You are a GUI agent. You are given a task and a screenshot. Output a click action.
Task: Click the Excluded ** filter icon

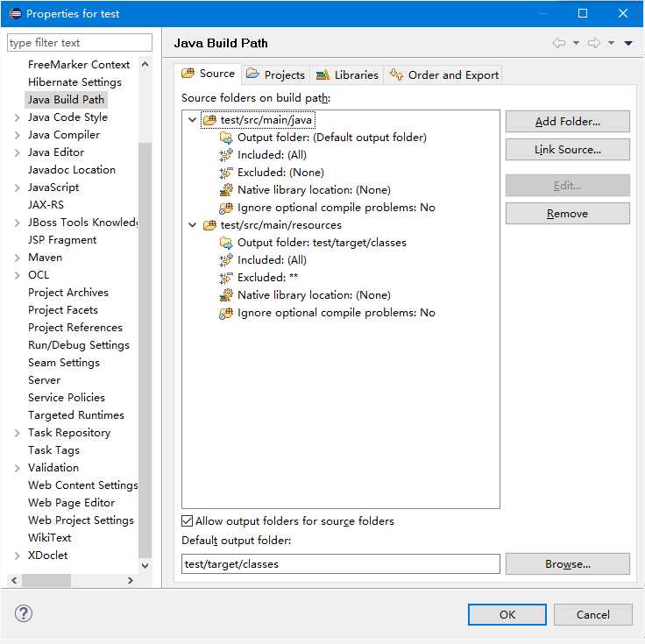(x=226, y=278)
